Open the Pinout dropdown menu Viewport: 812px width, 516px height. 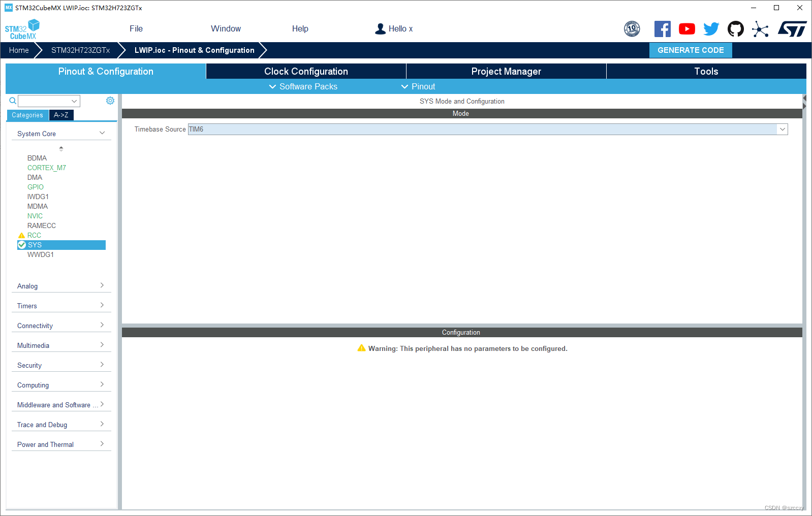pos(418,86)
